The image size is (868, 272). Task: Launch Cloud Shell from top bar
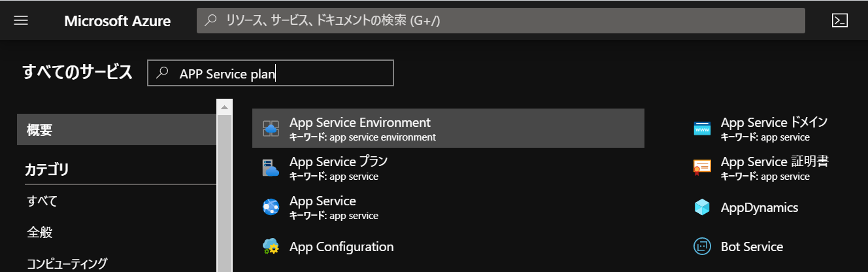click(x=840, y=20)
